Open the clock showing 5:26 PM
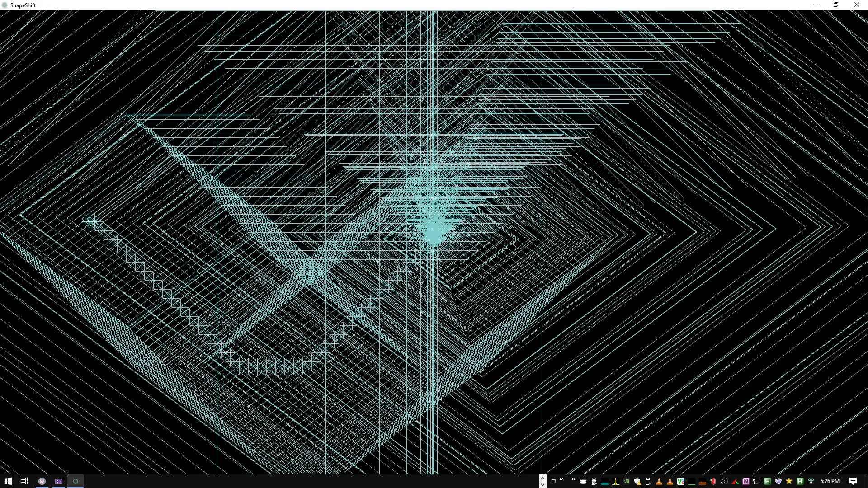868x488 pixels. point(830,481)
